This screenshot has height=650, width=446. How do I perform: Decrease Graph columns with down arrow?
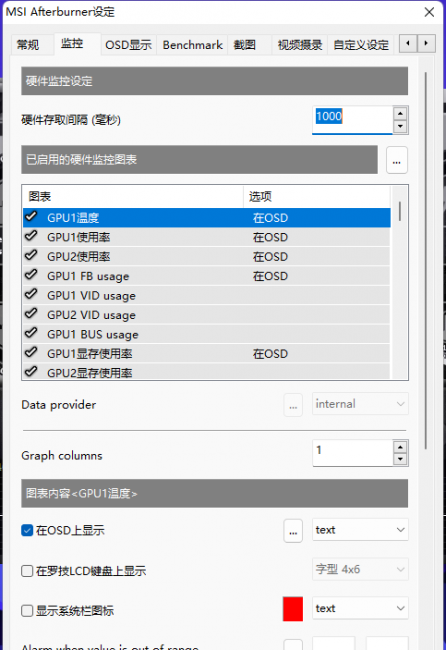pyautogui.click(x=400, y=459)
